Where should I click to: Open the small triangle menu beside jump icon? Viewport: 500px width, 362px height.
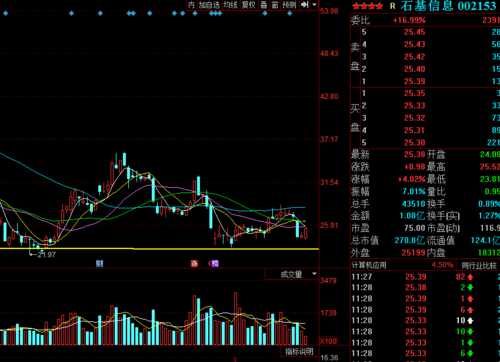point(314,5)
